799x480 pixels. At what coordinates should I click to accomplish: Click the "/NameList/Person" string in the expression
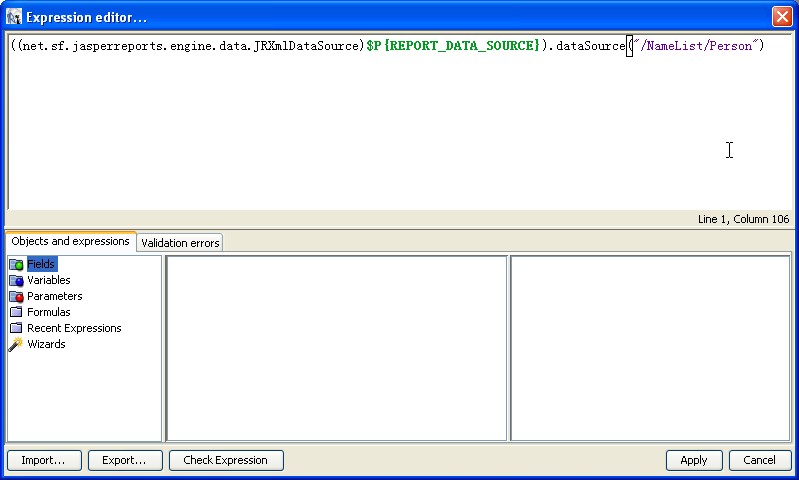click(696, 45)
